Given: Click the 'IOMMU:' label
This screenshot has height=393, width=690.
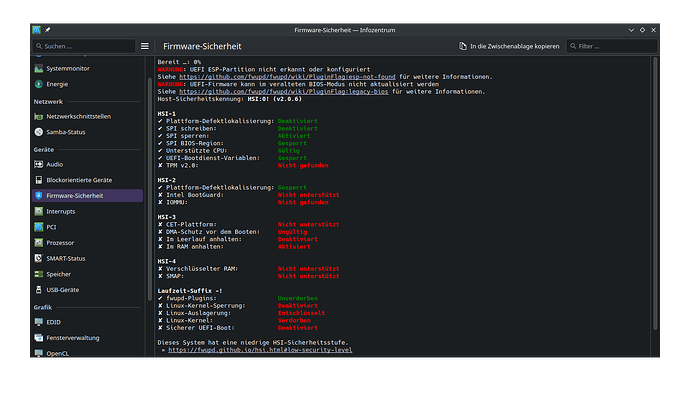Looking at the screenshot, I should pos(177,202).
